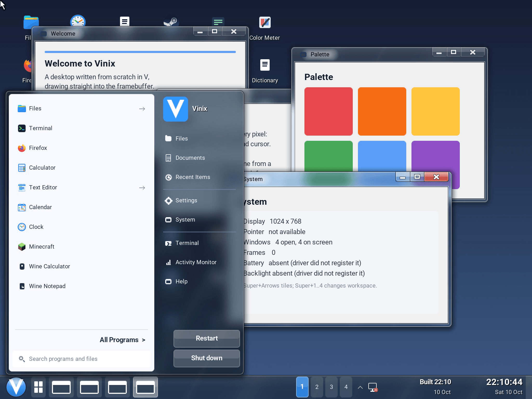Viewport: 532px width, 399px height.
Task: Open Calendar from the start menu
Action: click(x=82, y=207)
